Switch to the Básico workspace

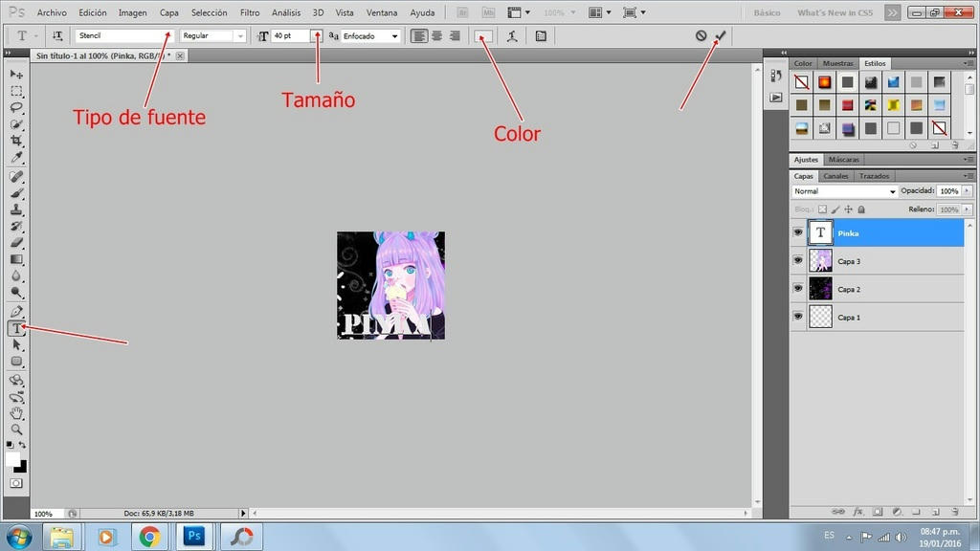click(x=767, y=12)
